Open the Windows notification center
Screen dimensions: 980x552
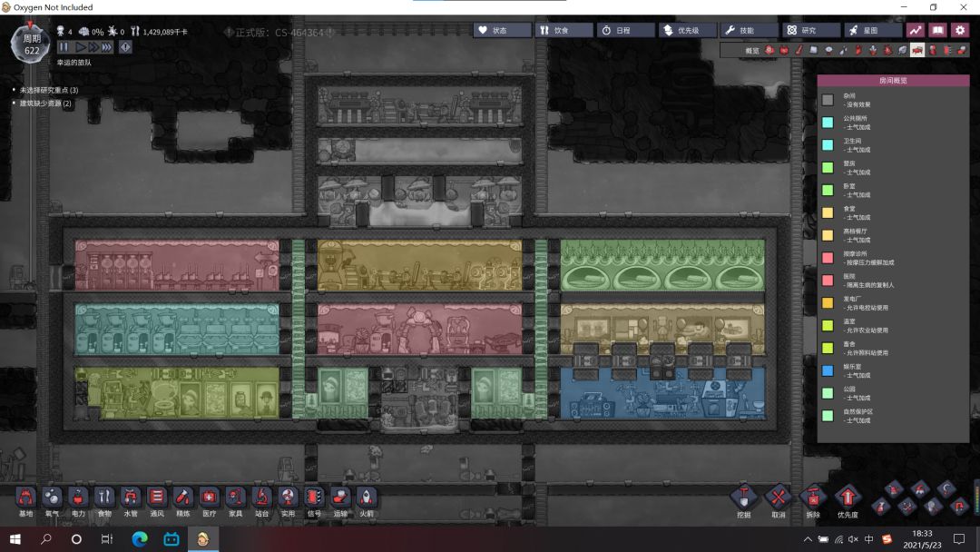pyautogui.click(x=959, y=539)
